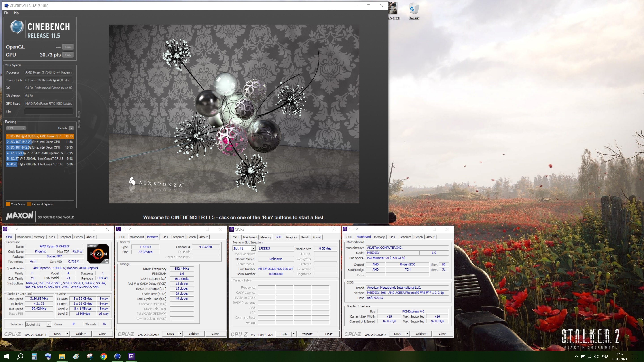Open Windows Start menu
This screenshot has width=644, height=362.
tap(7, 356)
